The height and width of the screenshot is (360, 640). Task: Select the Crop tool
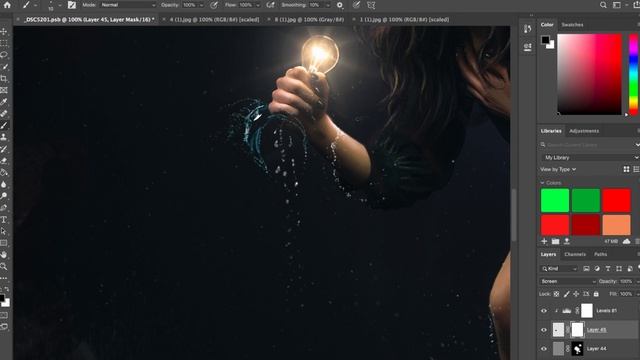(4, 78)
